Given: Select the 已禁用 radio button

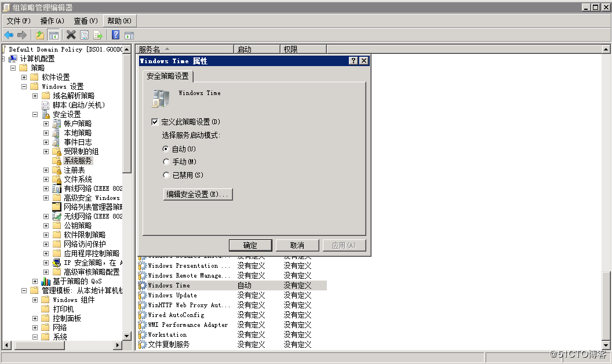Looking at the screenshot, I should 166,175.
